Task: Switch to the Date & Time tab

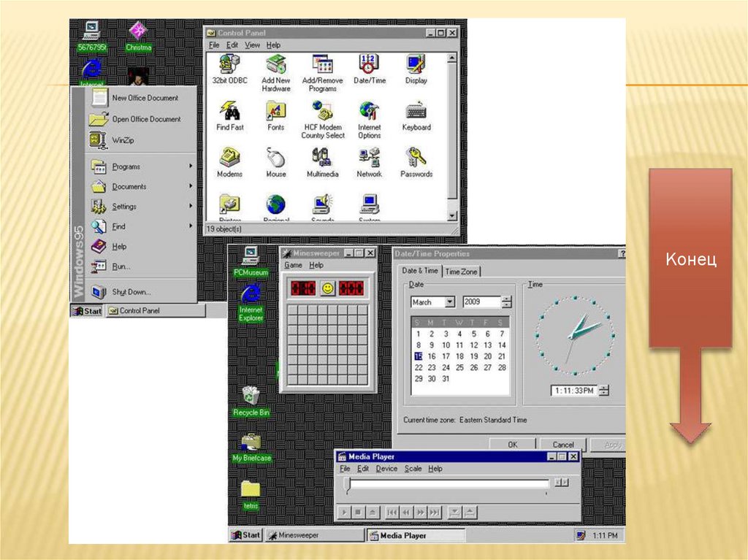Action: tap(420, 270)
